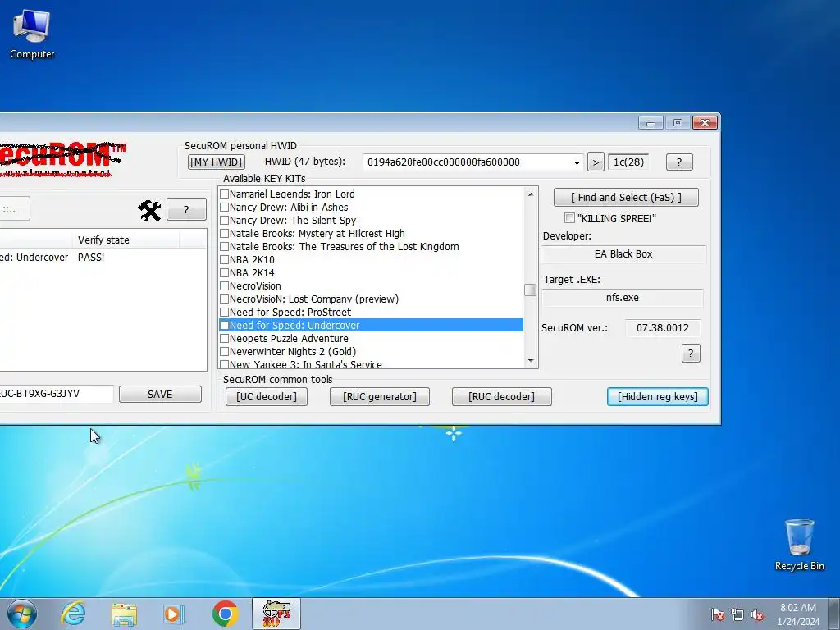Click the [Hidden reg keys] button
The height and width of the screenshot is (630, 840).
pyautogui.click(x=657, y=397)
